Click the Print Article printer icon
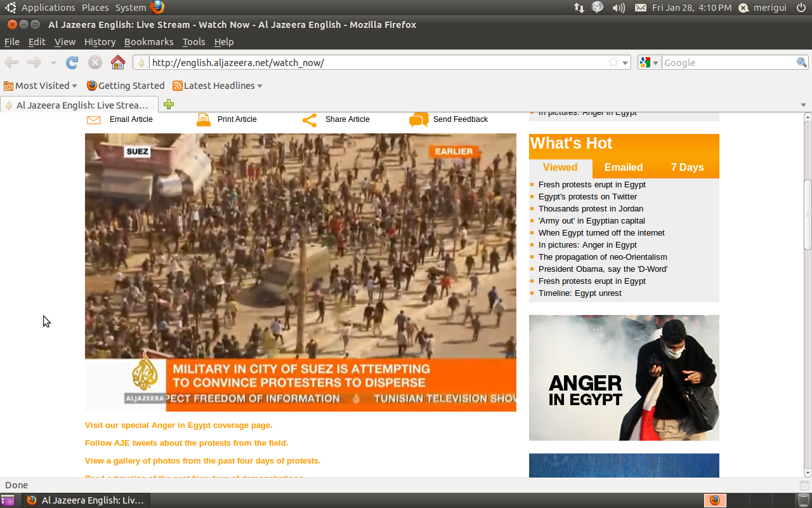Viewport: 812px width, 508px height. [203, 119]
